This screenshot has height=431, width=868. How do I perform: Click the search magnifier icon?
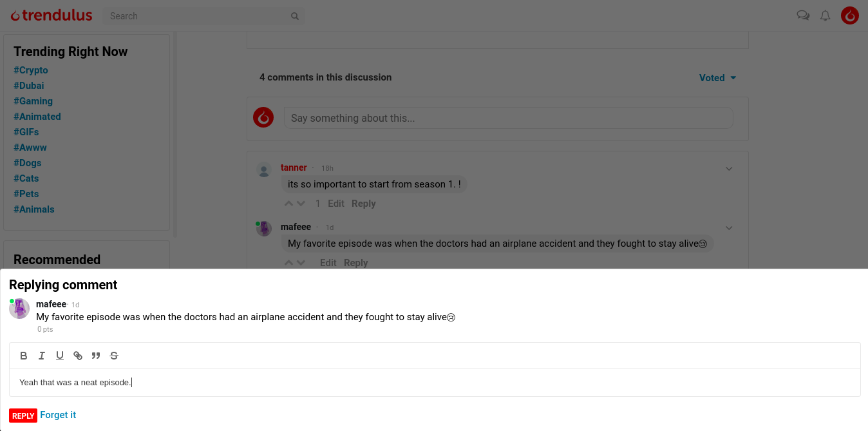[295, 16]
